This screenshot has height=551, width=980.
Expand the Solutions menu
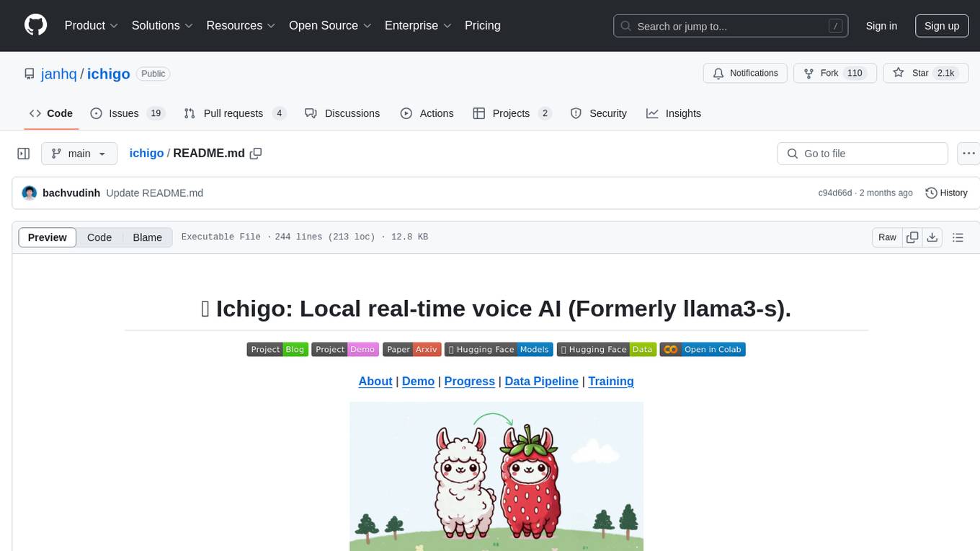pos(162,25)
